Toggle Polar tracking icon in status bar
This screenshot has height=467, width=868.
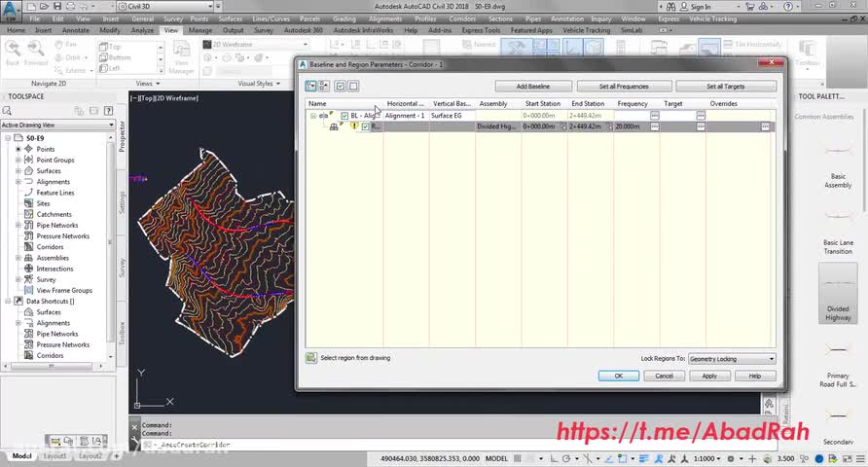pos(566,458)
